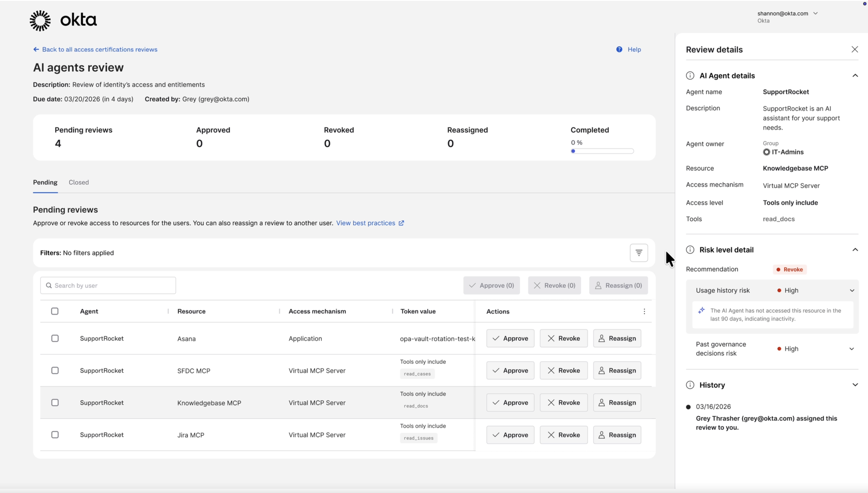Select the Pending tab
868x493 pixels.
pyautogui.click(x=45, y=182)
